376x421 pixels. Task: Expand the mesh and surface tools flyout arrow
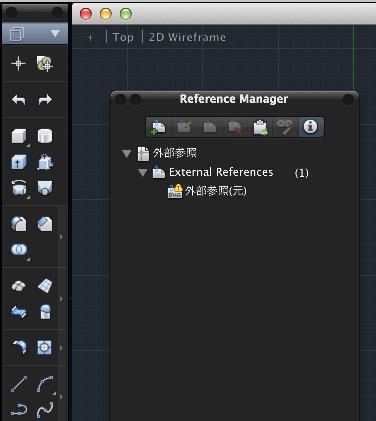tap(61, 299)
